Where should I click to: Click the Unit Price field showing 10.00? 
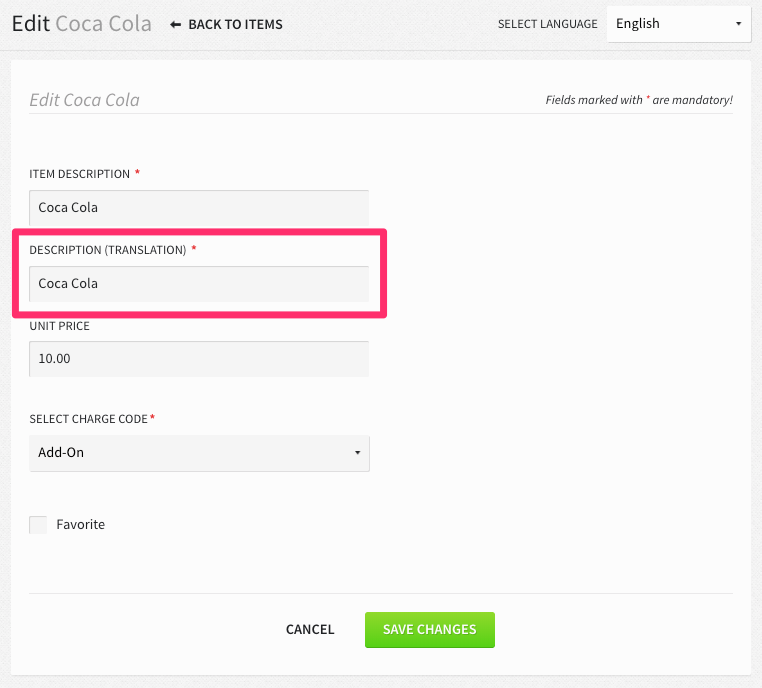tap(199, 359)
